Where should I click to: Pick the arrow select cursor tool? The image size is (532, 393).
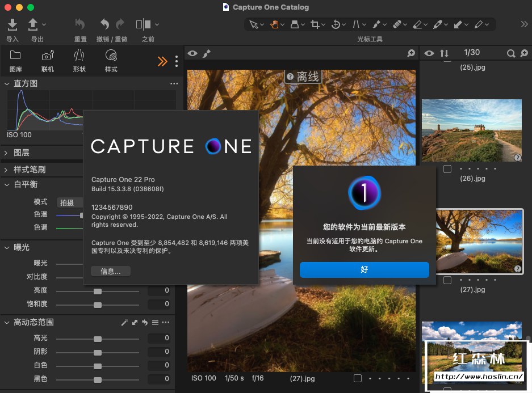[x=254, y=24]
